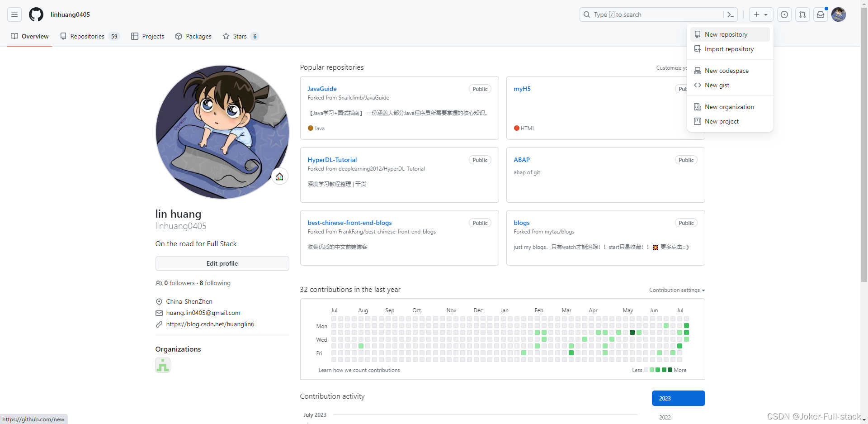This screenshot has width=868, height=424.
Task: Click the Projects table icon
Action: pyautogui.click(x=135, y=36)
